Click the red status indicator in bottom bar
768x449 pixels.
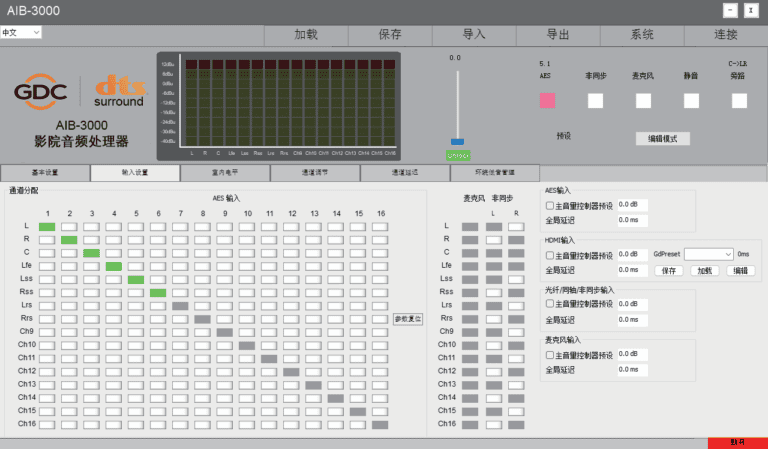pyautogui.click(x=738, y=443)
